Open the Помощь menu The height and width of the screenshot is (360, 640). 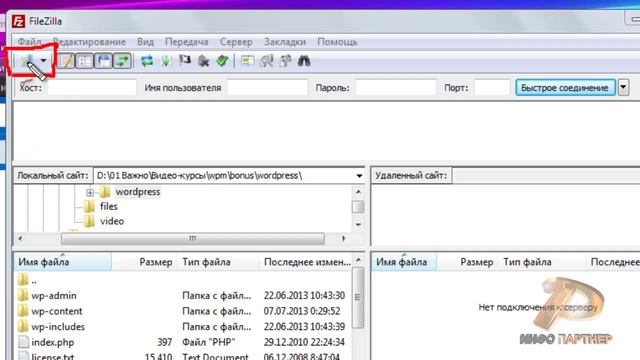click(x=337, y=42)
